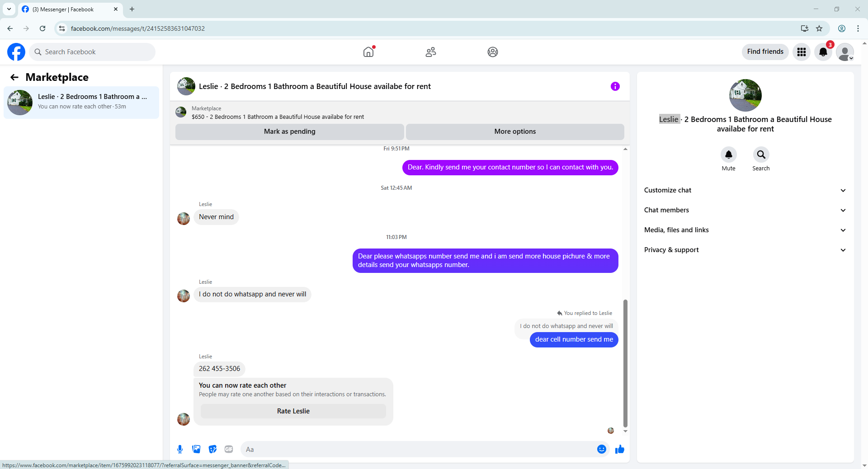868x469 pixels.
Task: Open the Groups icon in top navigation
Action: 493,52
